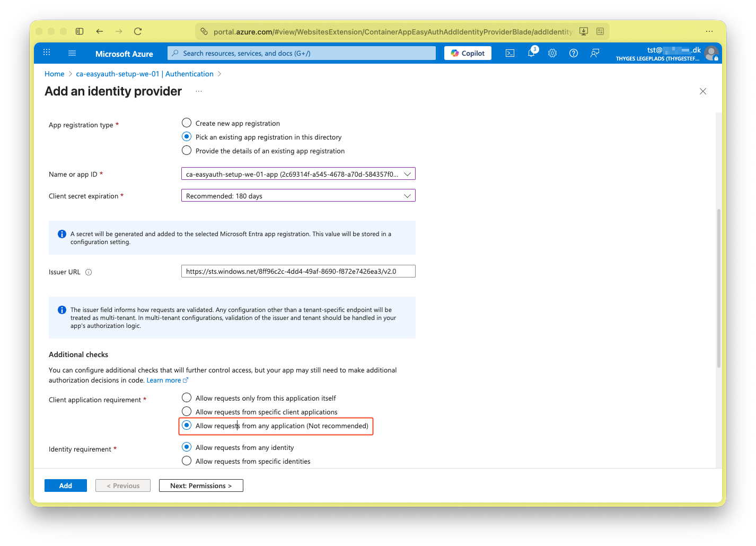This screenshot has width=756, height=546.
Task: Open ellipsis menu next to page title
Action: (x=199, y=91)
